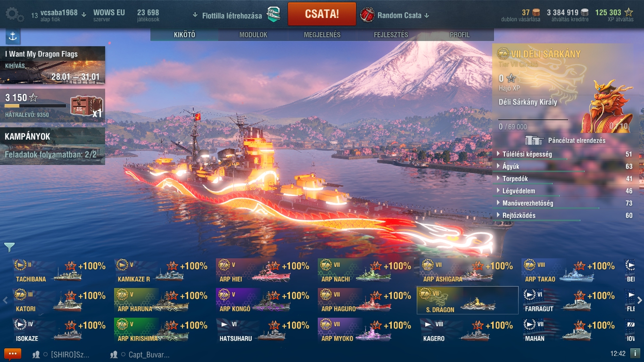This screenshot has height=362, width=644.
Task: Click the Flottilla létrehozása division icon
Action: pyautogui.click(x=274, y=15)
